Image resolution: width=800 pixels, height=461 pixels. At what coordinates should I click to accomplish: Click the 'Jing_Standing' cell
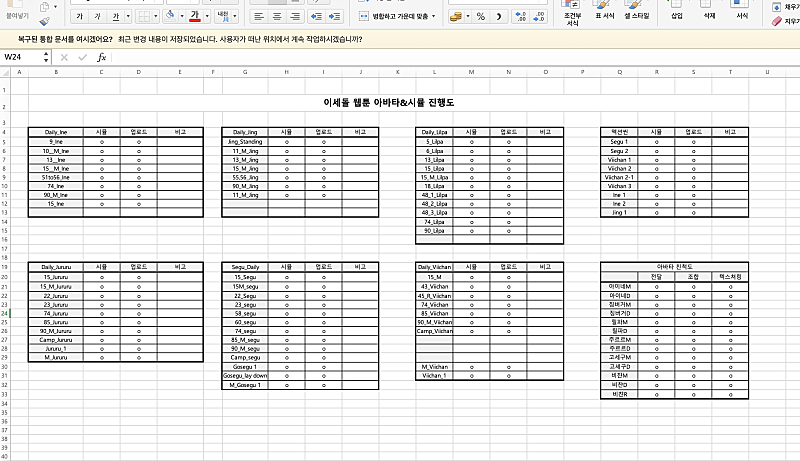245,142
